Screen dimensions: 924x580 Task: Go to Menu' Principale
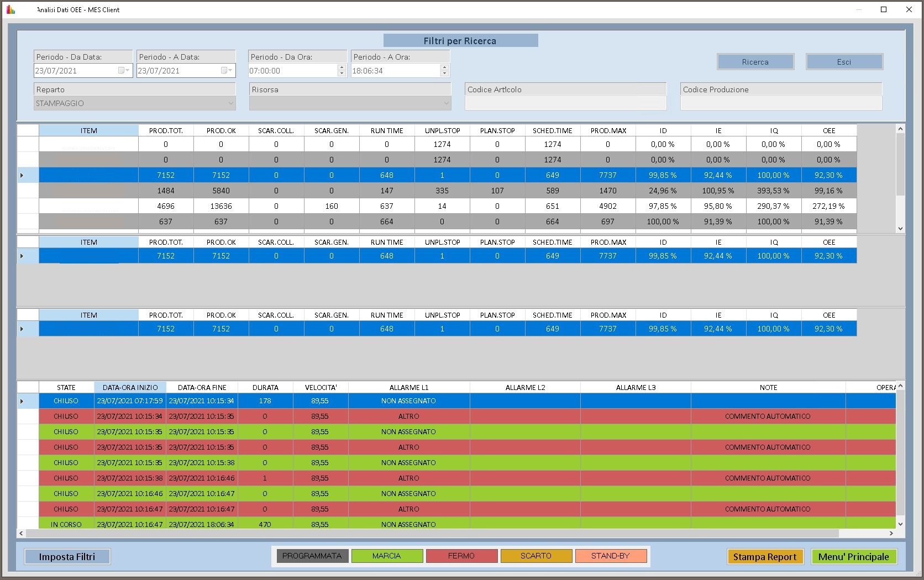click(854, 557)
